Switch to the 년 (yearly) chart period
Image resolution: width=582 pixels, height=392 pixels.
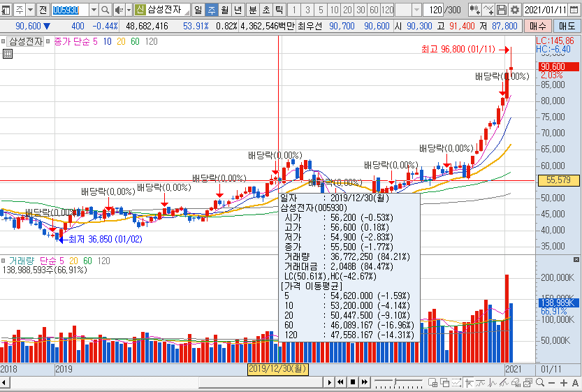[238, 10]
